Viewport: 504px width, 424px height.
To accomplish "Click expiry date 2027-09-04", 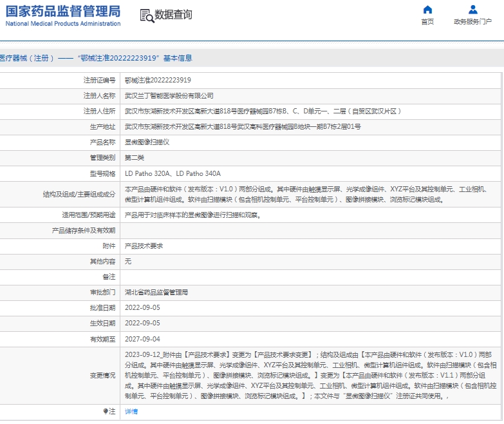I will point(142,339).
